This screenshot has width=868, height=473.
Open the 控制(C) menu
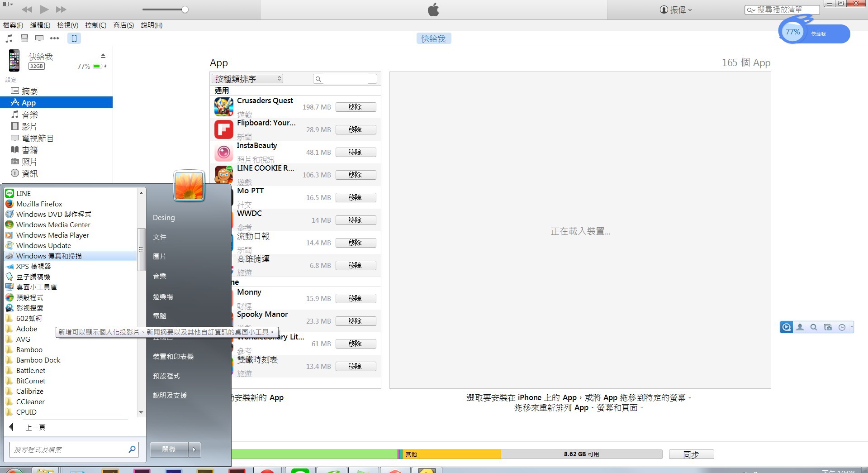(96, 25)
